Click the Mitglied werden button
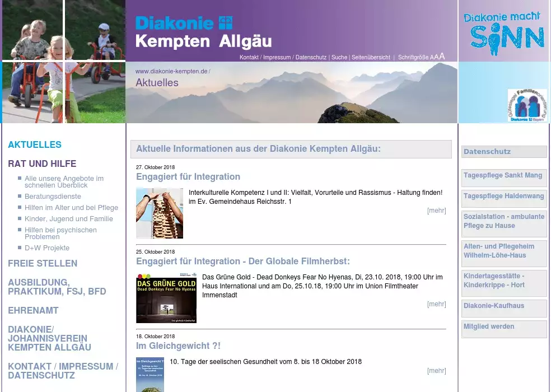The width and height of the screenshot is (551, 392). (489, 326)
